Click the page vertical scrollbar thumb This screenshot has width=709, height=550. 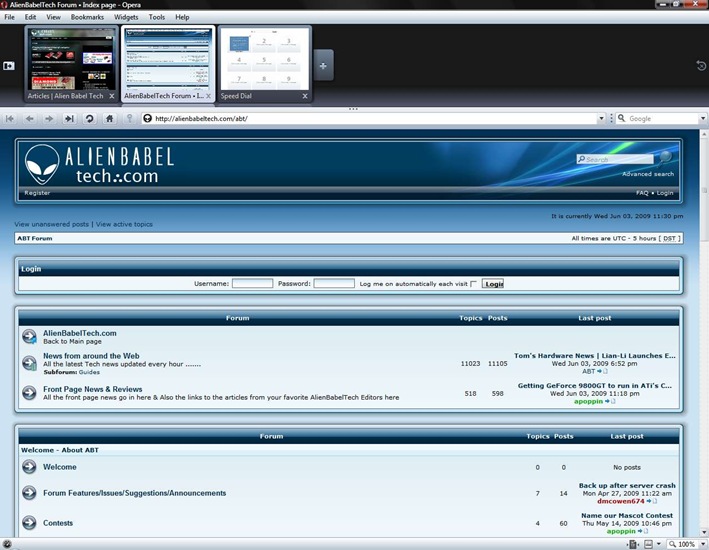704,191
